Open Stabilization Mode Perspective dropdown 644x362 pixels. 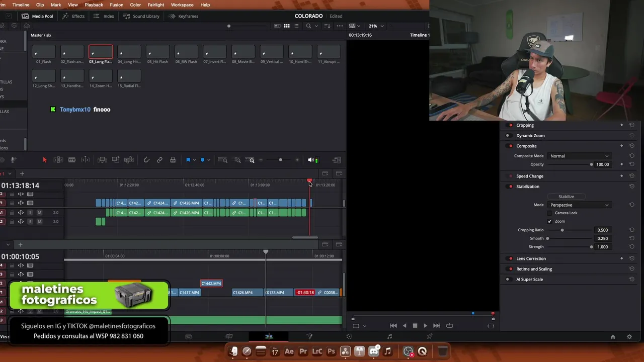coord(579,205)
